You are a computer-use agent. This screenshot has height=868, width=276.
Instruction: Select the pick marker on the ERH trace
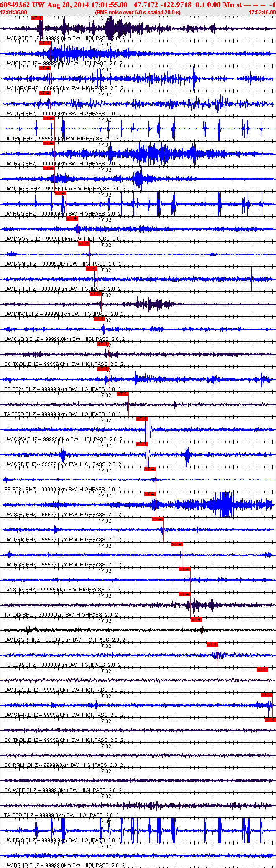[x=92, y=269]
